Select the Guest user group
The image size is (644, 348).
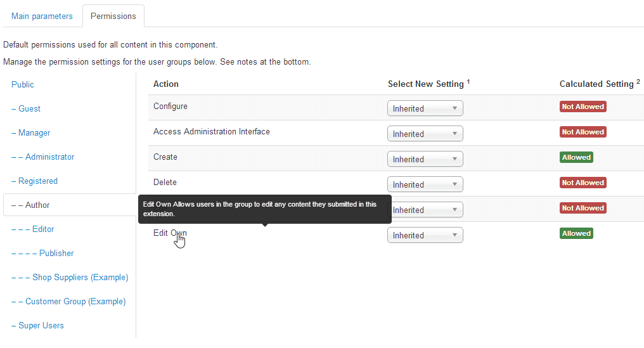point(26,108)
